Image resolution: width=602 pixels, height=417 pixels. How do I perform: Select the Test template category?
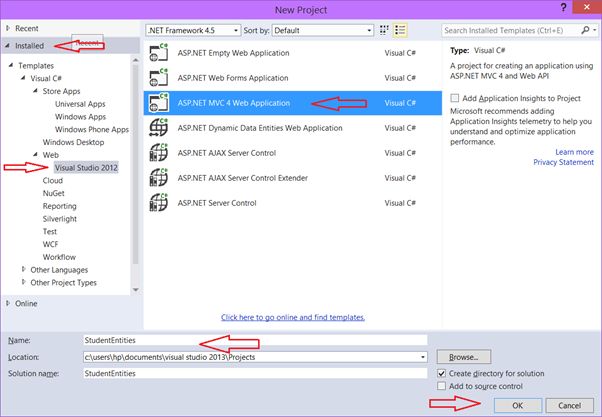coord(50,232)
